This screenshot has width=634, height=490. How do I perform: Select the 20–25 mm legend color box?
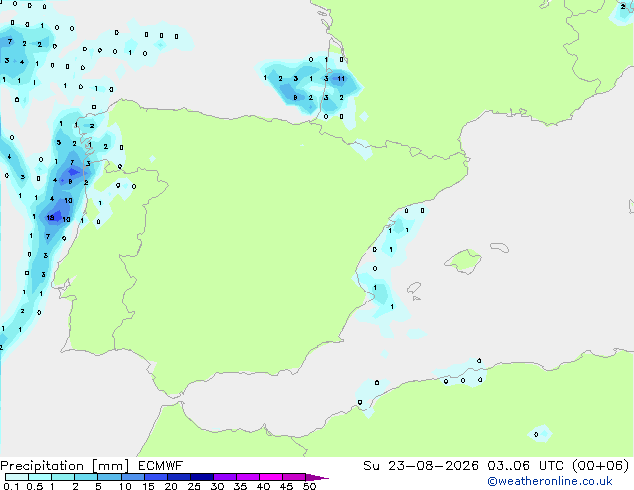[179, 477]
